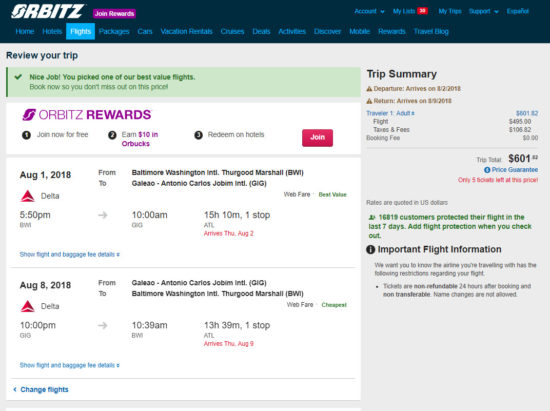Open the Discover tab

click(327, 31)
